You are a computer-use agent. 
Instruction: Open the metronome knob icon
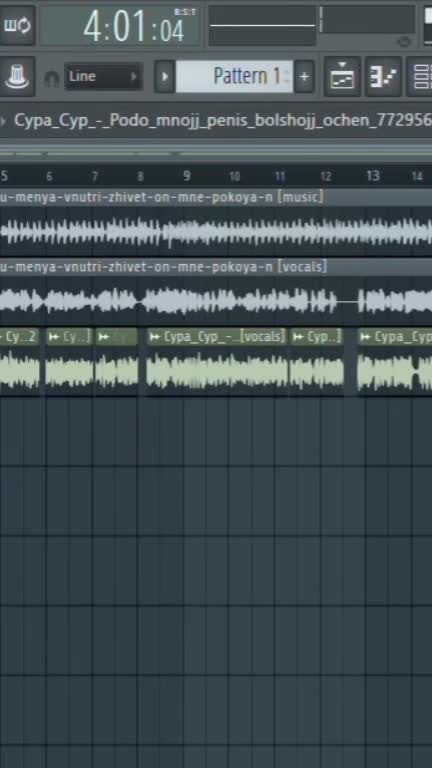pos(17,76)
